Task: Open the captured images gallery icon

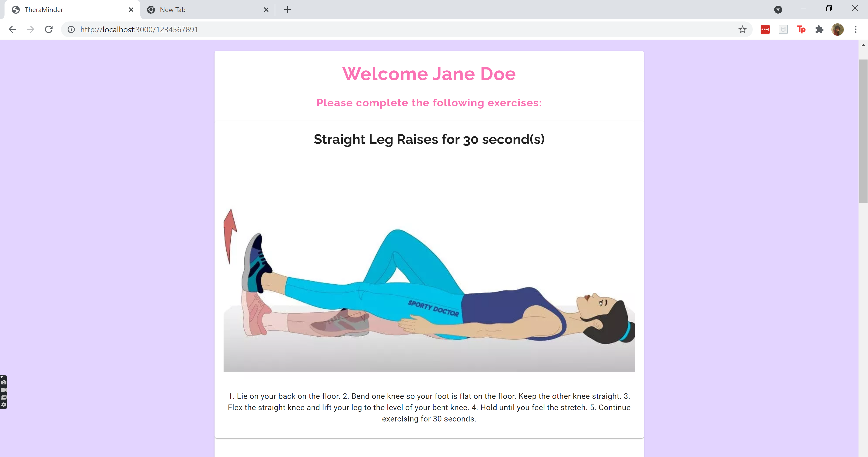Action: click(4, 397)
